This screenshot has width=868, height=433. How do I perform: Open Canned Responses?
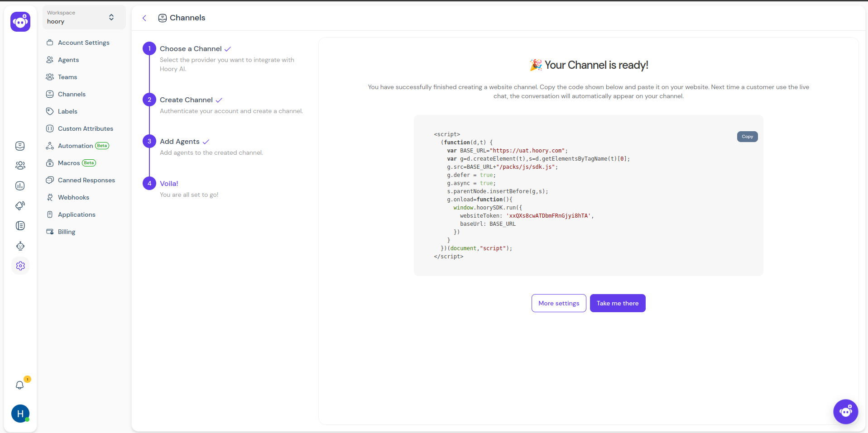[x=86, y=180]
